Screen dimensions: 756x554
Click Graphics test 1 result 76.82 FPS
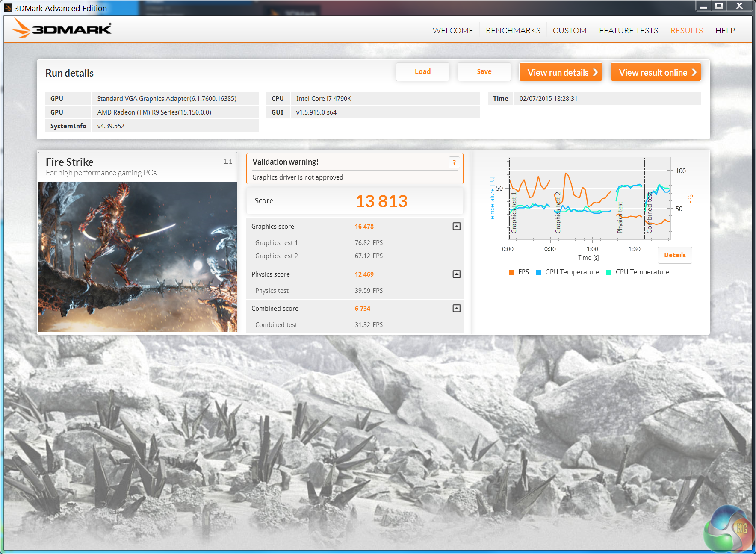(369, 243)
